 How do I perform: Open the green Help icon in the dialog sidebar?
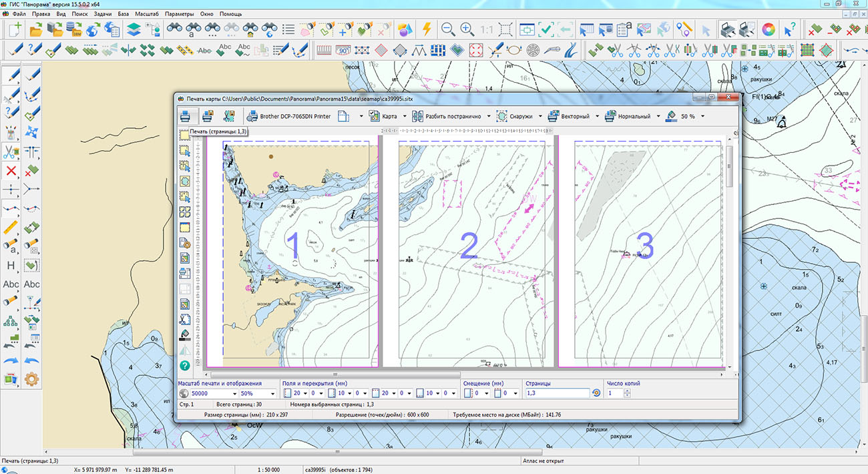(x=185, y=365)
